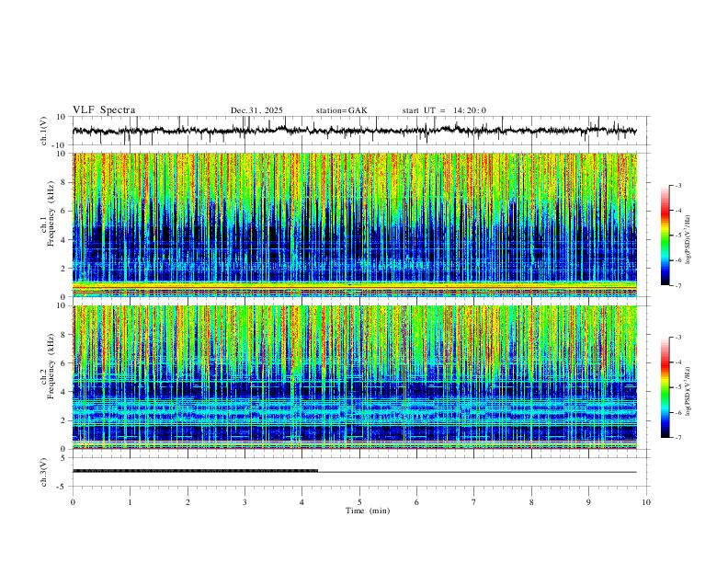Image resolution: width=728 pixels, height=563 pixels.
Task: Click the ch.3 thick black signal segment
Action: pos(196,471)
